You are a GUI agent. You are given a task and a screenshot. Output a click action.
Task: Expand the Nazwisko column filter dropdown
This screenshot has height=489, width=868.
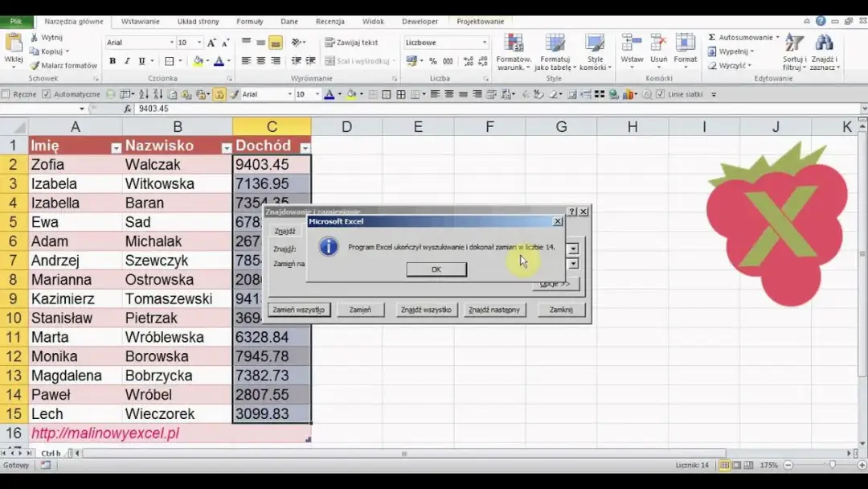[x=227, y=148]
